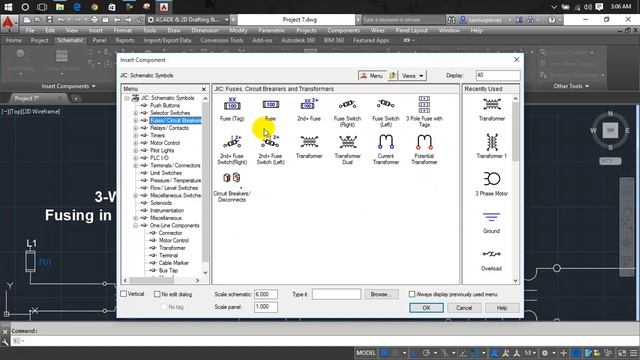Click the Type it input field
The image size is (640, 360).
(336, 294)
